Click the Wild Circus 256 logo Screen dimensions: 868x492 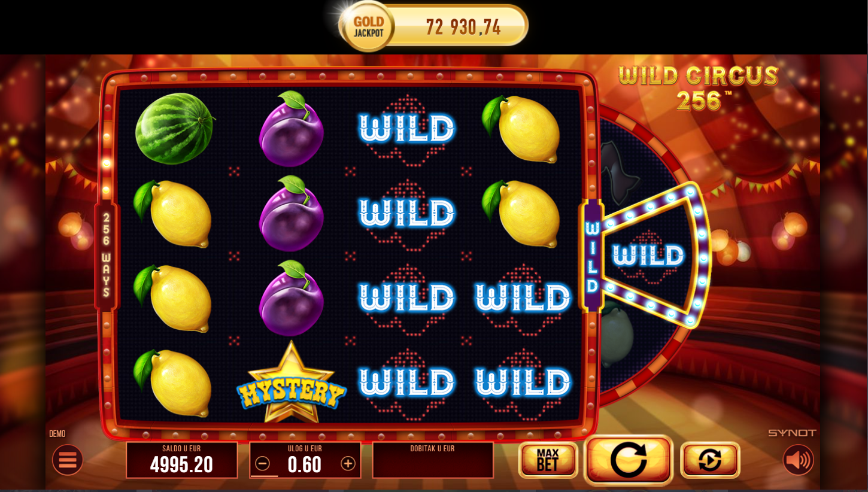(698, 87)
